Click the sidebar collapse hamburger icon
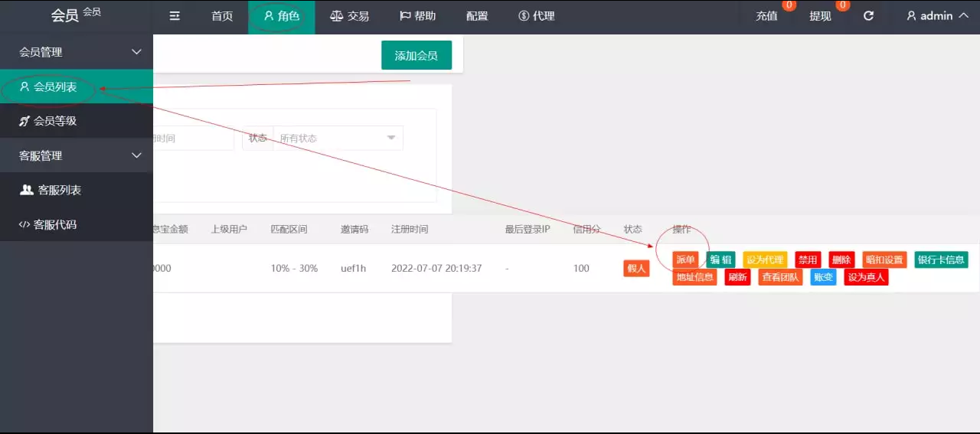 pos(175,16)
